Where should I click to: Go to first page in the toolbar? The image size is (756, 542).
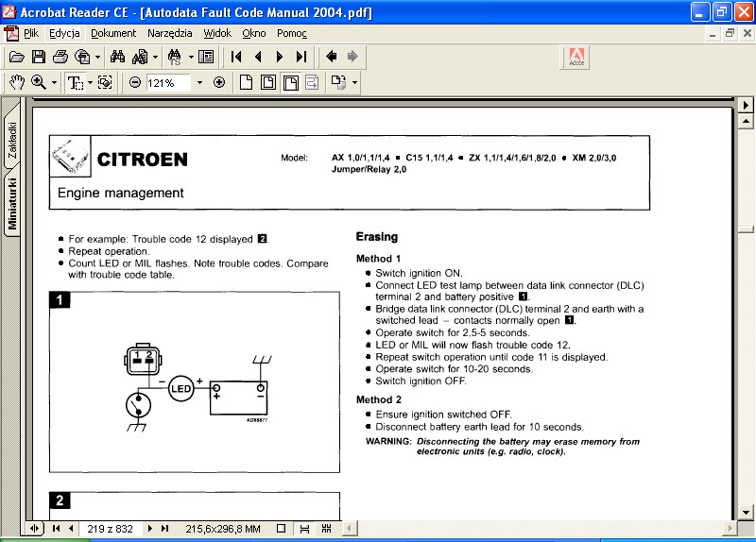[x=236, y=57]
